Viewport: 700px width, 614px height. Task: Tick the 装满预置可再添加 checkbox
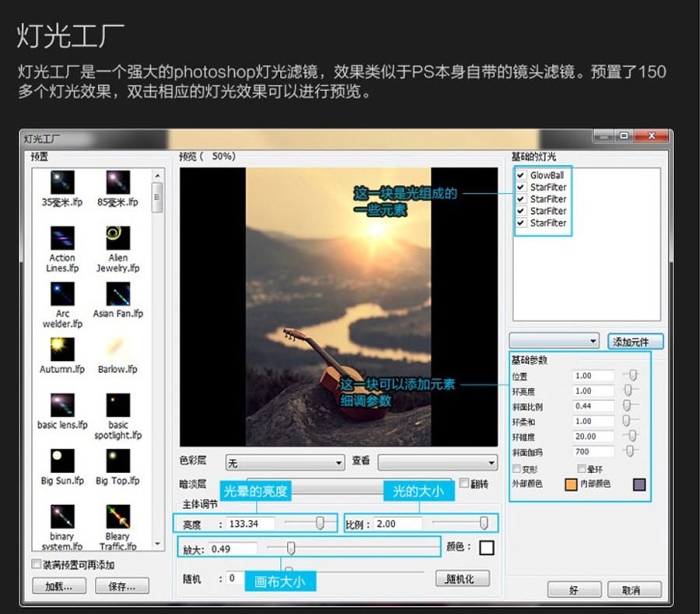36,564
